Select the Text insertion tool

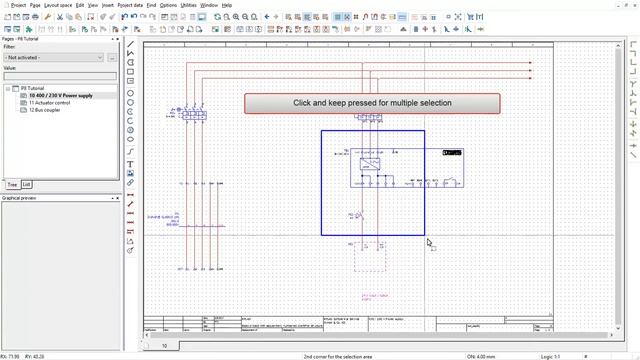pyautogui.click(x=131, y=164)
